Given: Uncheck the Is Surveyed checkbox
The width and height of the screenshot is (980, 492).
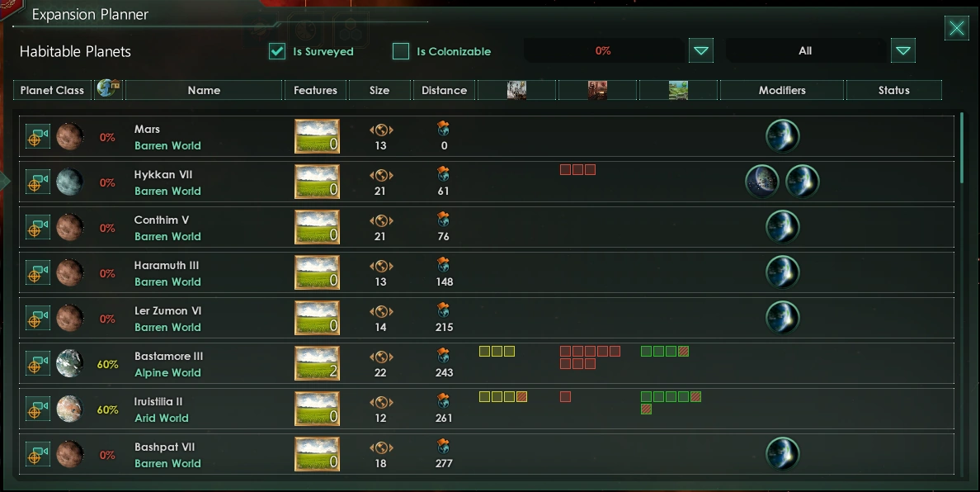Looking at the screenshot, I should click(277, 51).
